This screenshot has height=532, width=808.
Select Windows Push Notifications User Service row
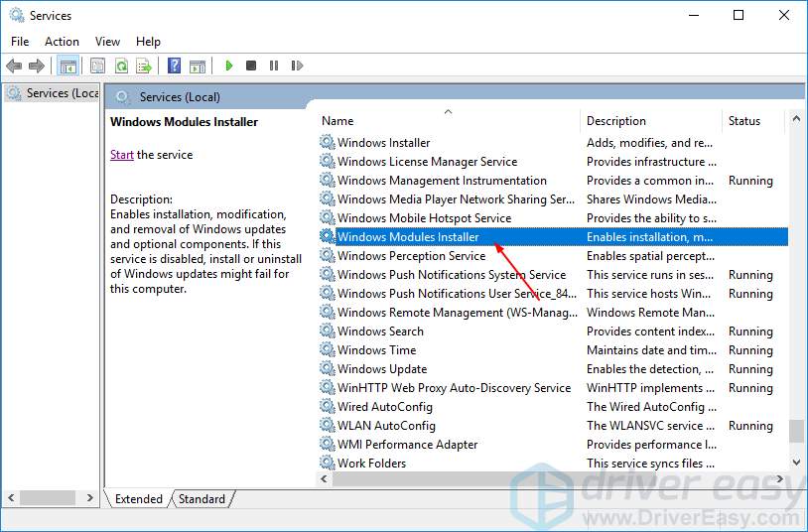click(553, 294)
